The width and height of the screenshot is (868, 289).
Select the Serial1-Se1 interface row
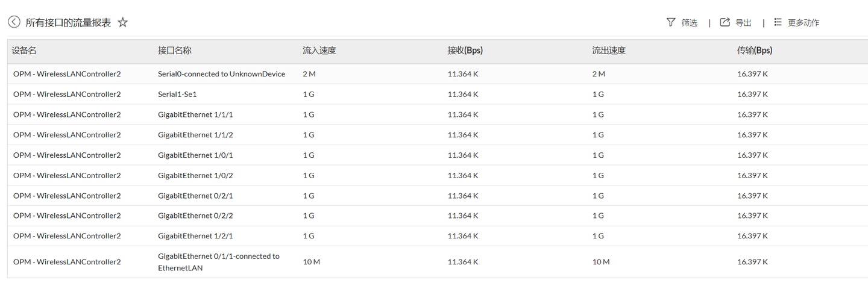177,95
